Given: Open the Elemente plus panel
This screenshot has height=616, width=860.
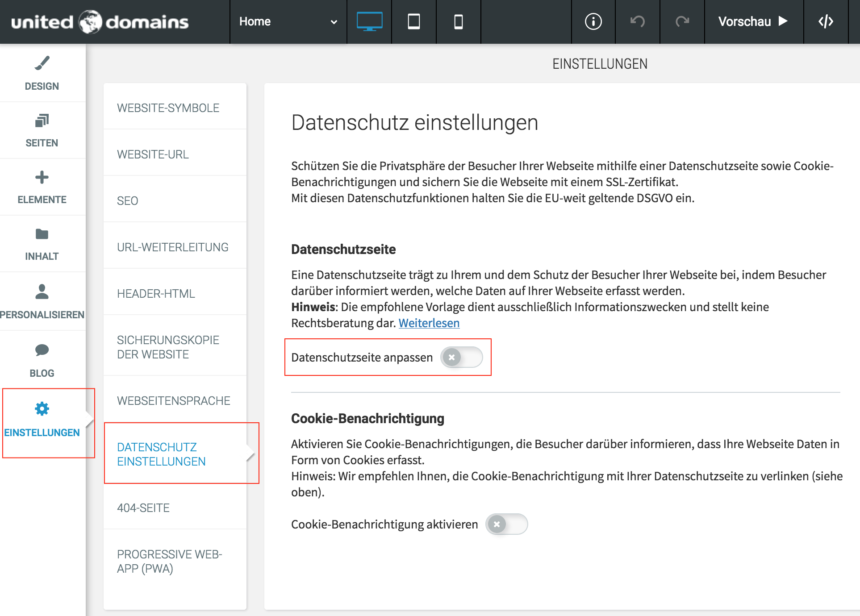Looking at the screenshot, I should click(x=42, y=187).
